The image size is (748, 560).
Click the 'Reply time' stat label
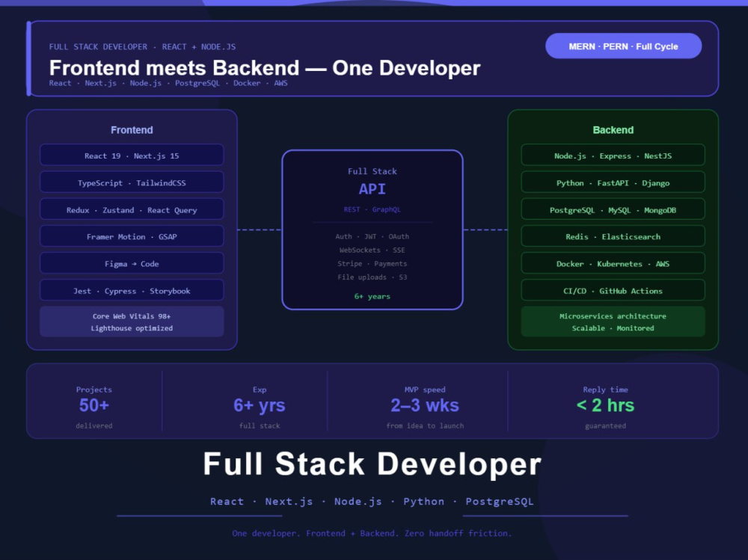605,390
